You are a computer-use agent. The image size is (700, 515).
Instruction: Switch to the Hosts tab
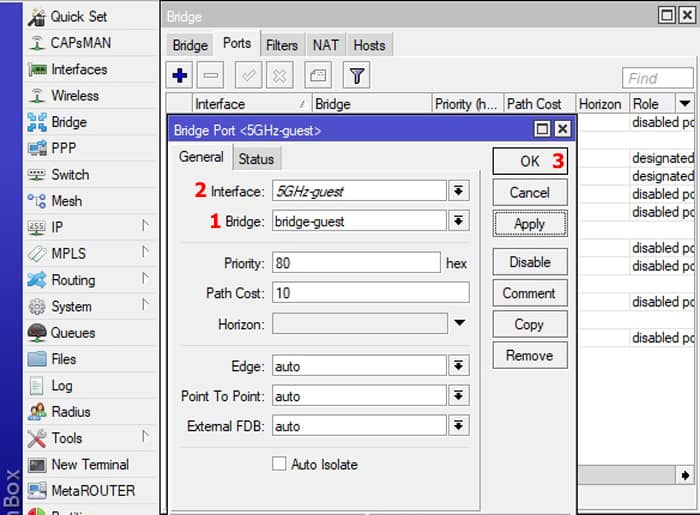pyautogui.click(x=370, y=46)
